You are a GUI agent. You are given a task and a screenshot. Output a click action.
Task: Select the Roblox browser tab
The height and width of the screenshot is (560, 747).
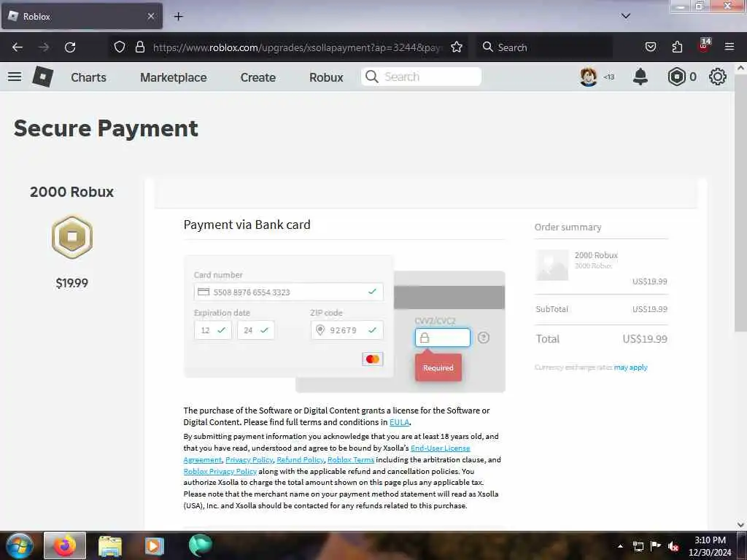tap(82, 16)
